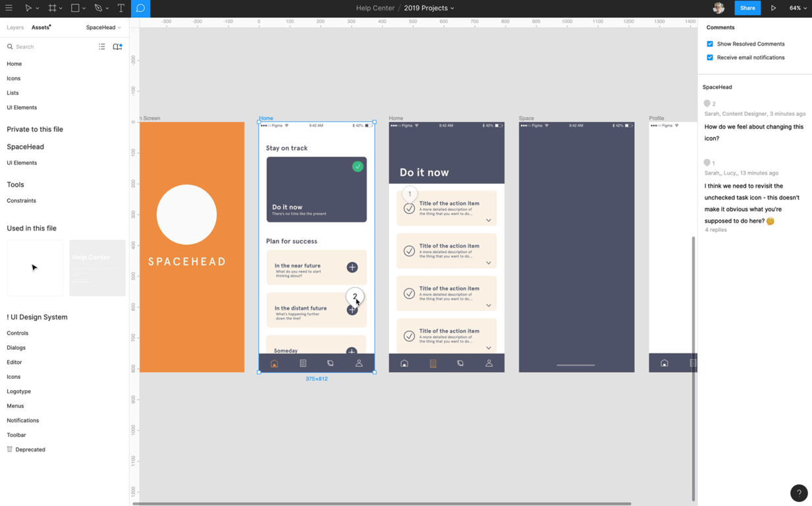Toggle Receive email notifications checkbox
Screen dimensions: 812x506
pos(710,57)
